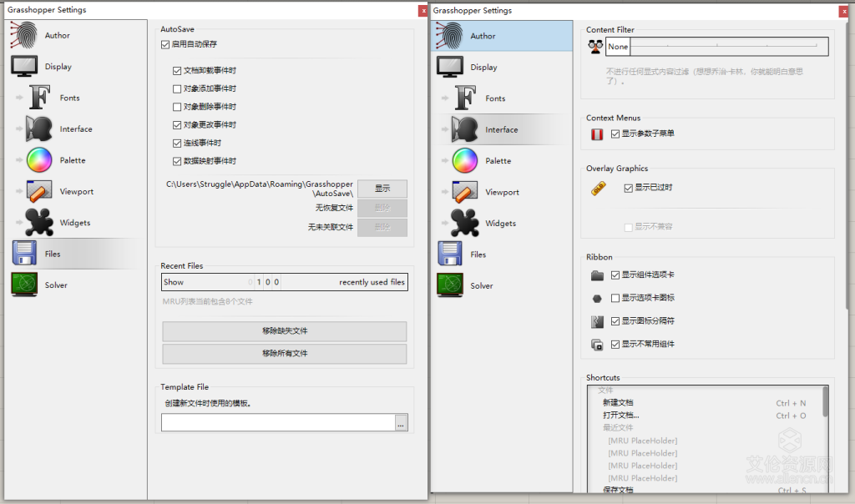Screen dimensions: 855x504
Task: Select Viewport eraser icon in AutoSave window
Action: coord(38,191)
